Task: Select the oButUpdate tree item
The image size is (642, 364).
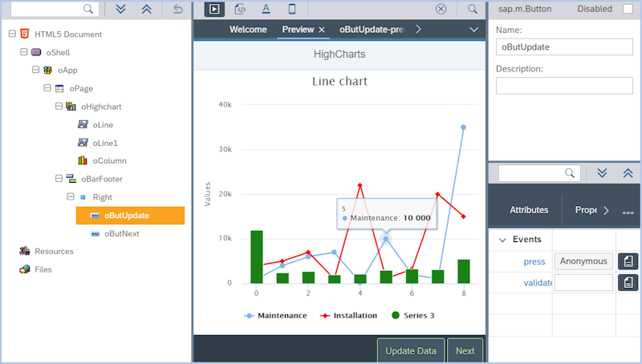Action: pos(130,216)
